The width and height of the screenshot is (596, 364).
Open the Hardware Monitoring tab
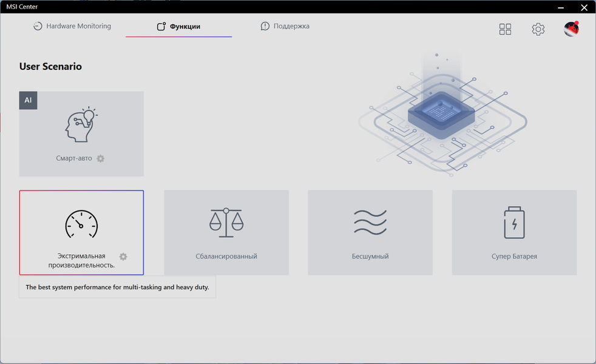click(72, 26)
